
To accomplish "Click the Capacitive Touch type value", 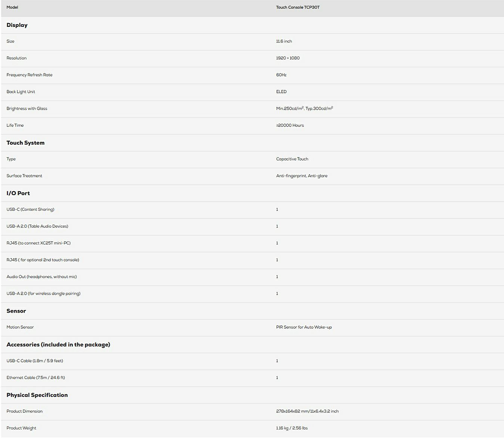I will pyautogui.click(x=292, y=159).
